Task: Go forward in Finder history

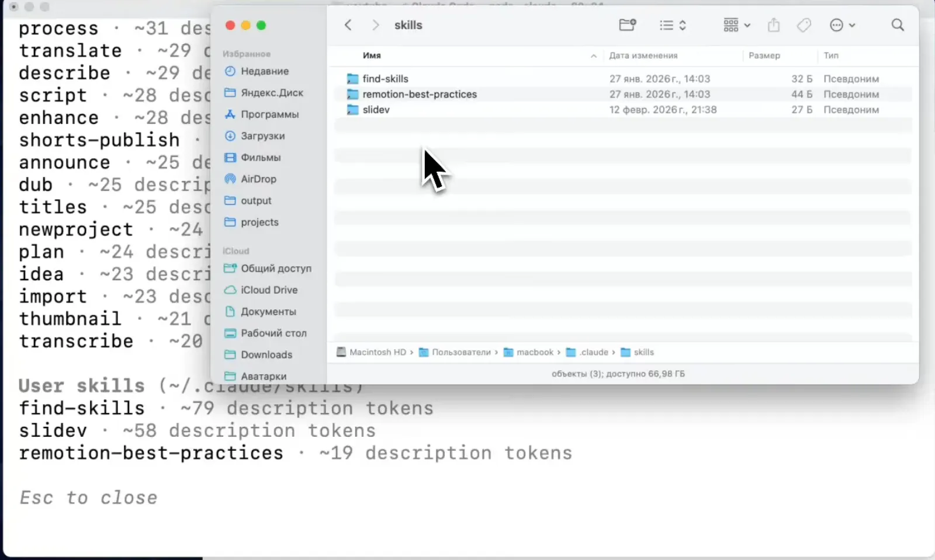Action: point(376,25)
